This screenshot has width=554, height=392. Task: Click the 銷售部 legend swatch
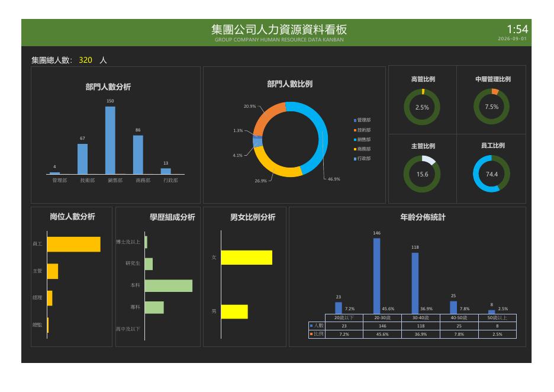pos(355,140)
